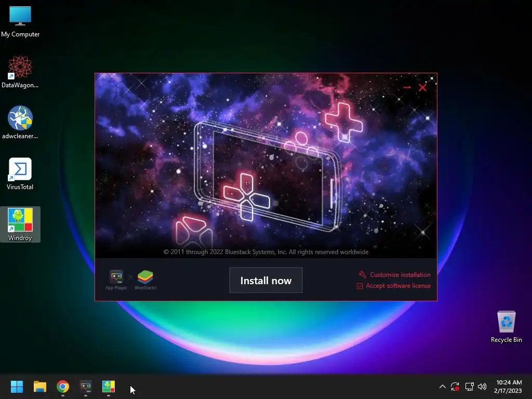Switch to Windroy taskbar item
Screen dimensions: 532x399
pos(109,387)
